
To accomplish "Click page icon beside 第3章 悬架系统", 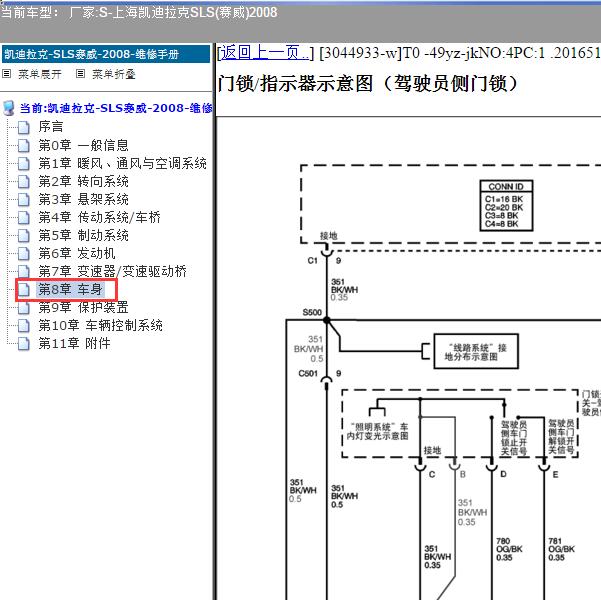I will pyautogui.click(x=24, y=199).
